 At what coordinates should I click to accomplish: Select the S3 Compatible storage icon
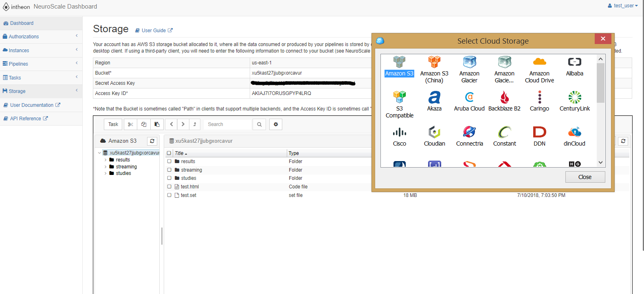(x=400, y=97)
